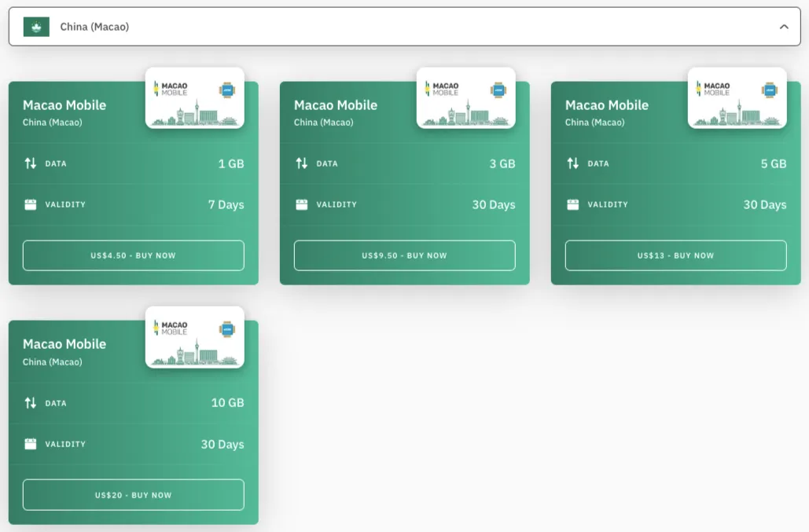Viewport: 809px width, 532px height.
Task: Click the Macao flag icon in the dropdown
Action: click(36, 27)
